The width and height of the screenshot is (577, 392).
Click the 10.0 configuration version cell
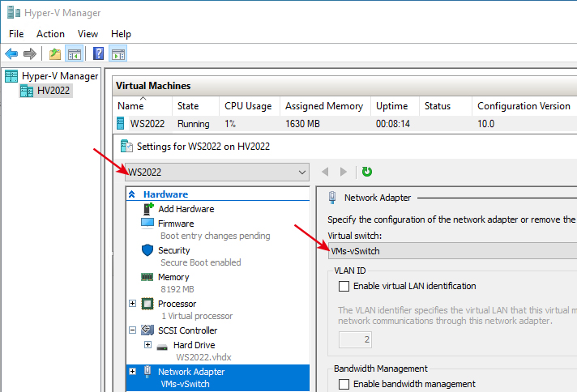(x=485, y=124)
